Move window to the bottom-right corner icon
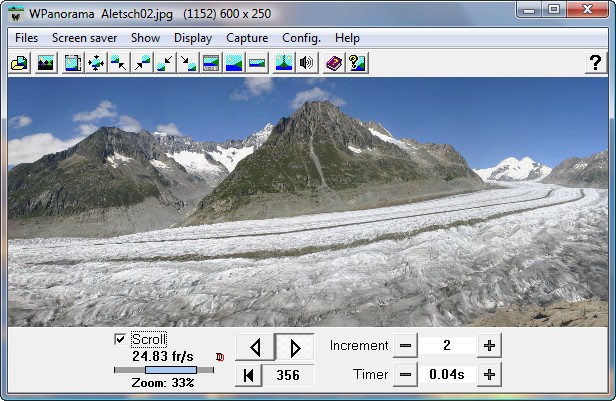The width and height of the screenshot is (616, 401). (x=188, y=63)
